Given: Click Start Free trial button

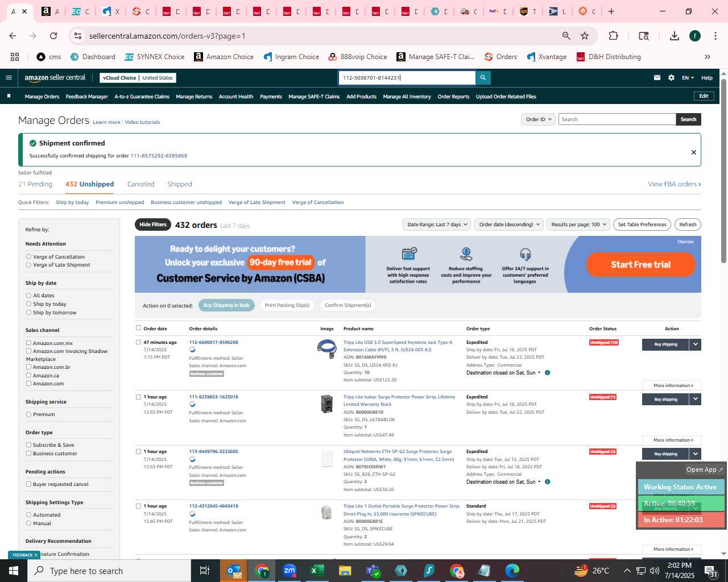Looking at the screenshot, I should 640,265.
